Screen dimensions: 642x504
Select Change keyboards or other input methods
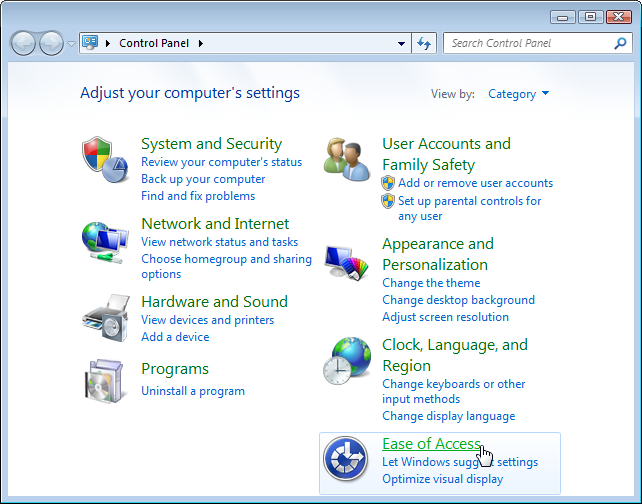pos(453,391)
